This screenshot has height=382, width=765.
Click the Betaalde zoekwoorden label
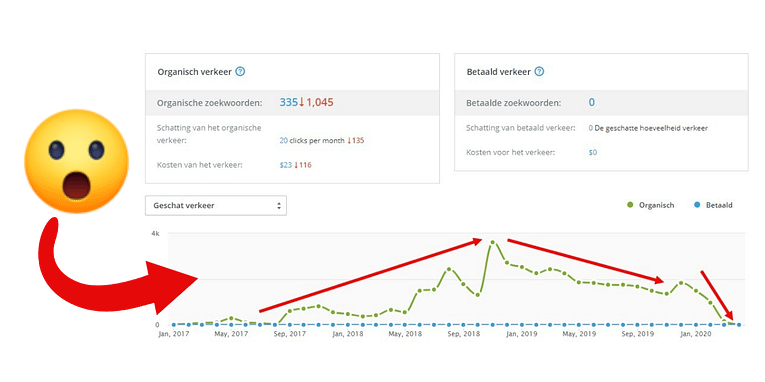514,103
